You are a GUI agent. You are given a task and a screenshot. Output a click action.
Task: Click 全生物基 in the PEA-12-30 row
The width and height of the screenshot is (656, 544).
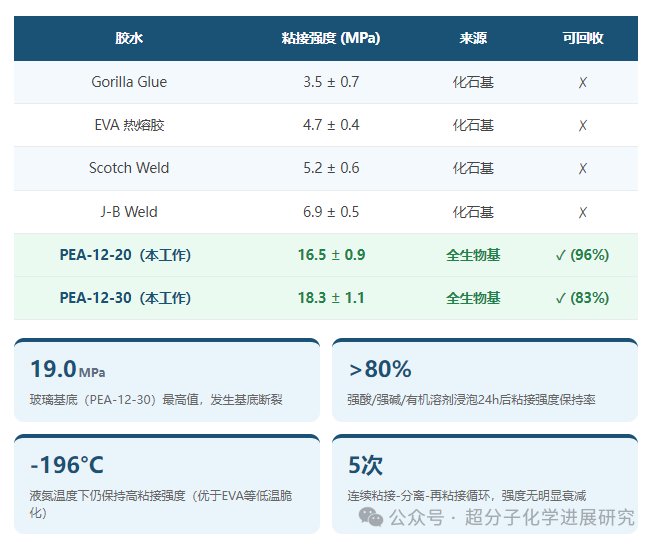tap(473, 298)
